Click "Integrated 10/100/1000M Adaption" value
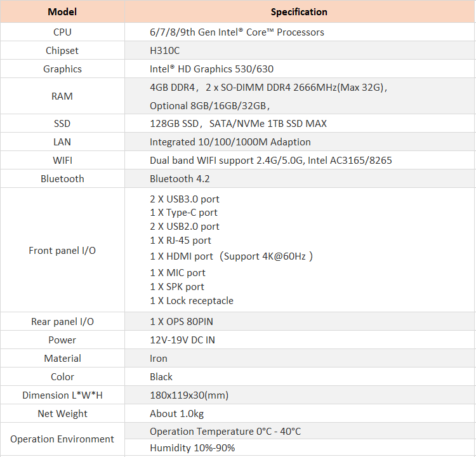The height and width of the screenshot is (457, 476). 230,142
